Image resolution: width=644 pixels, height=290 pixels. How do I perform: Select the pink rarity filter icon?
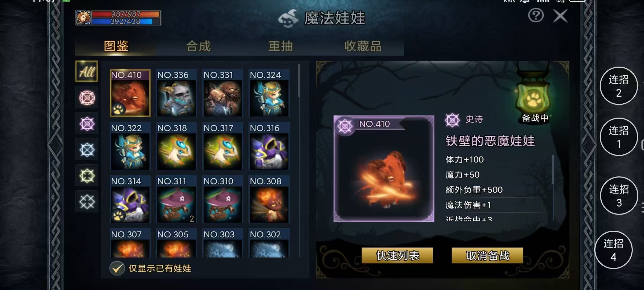coord(87,98)
